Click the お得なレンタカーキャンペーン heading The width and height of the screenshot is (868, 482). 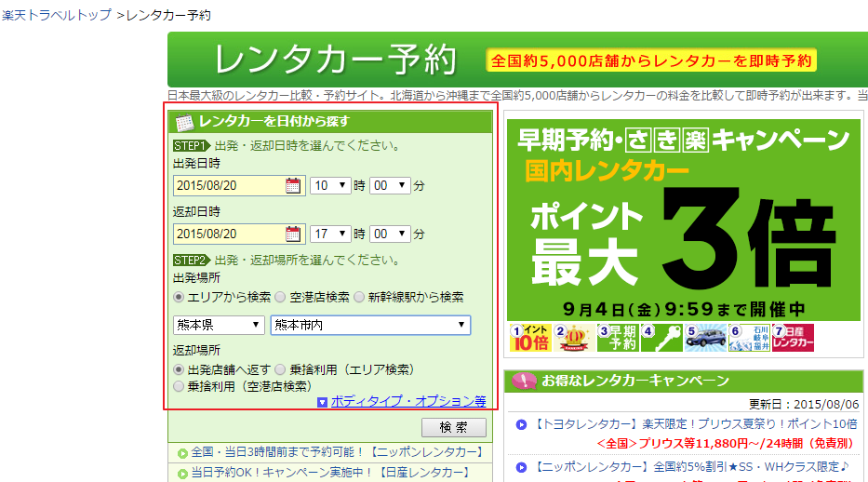pos(634,381)
